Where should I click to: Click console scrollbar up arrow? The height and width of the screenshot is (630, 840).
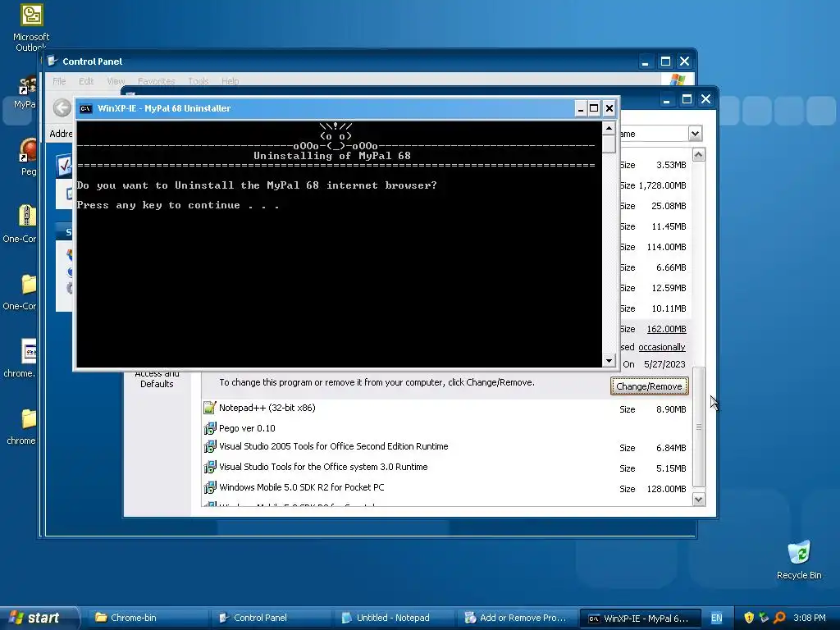(x=609, y=128)
